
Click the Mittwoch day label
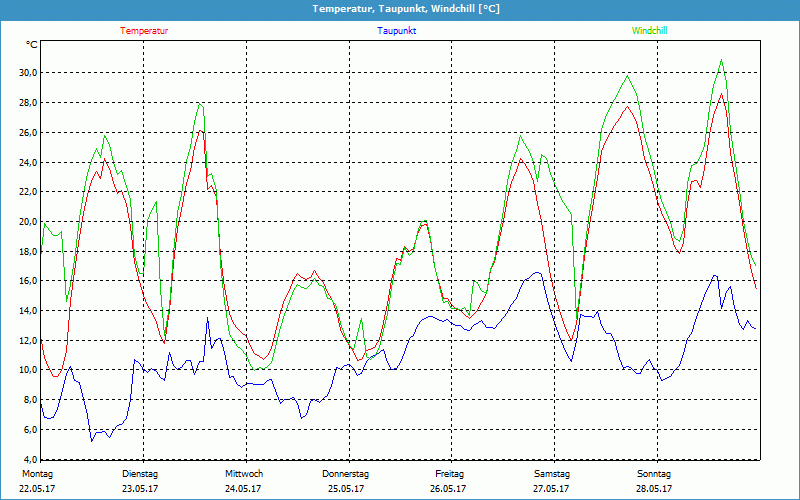tap(244, 474)
